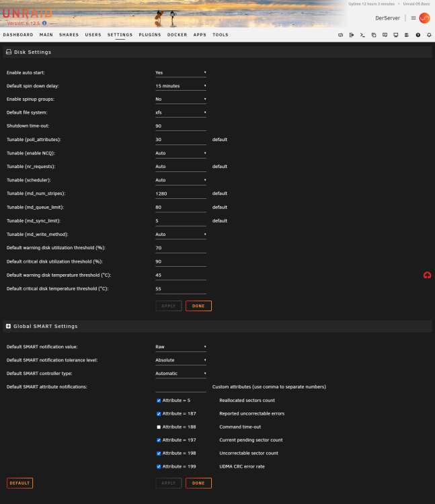The height and width of the screenshot is (504, 435).
Task: Open the system log icon
Action: coord(407,35)
